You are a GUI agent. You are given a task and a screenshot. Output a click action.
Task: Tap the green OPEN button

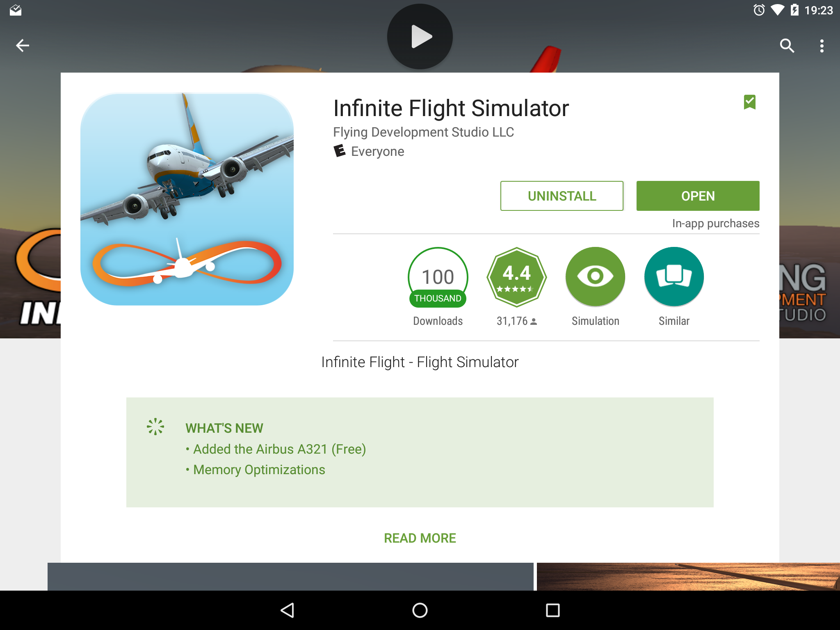pyautogui.click(x=698, y=196)
